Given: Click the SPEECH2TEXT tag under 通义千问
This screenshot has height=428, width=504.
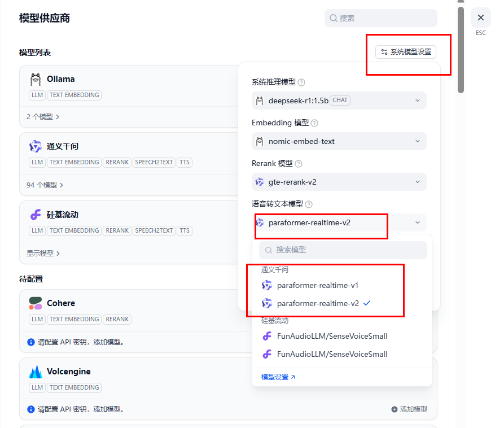Looking at the screenshot, I should tap(154, 163).
